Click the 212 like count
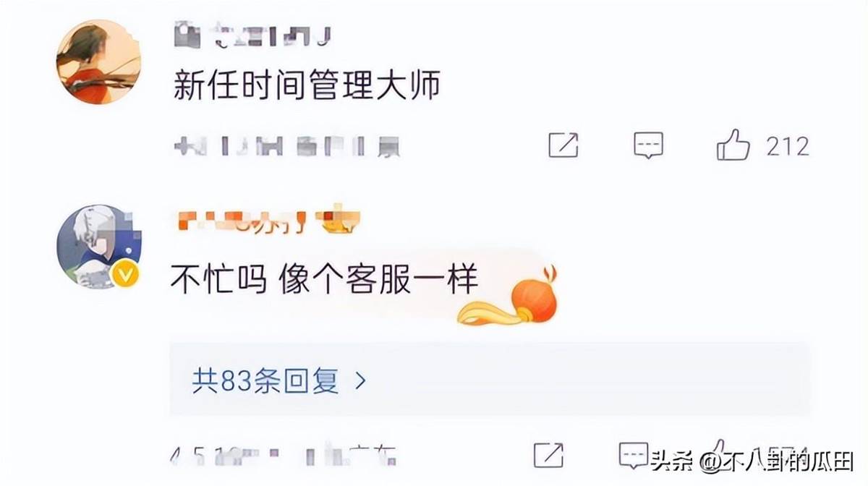Image resolution: width=868 pixels, height=486 pixels. click(x=788, y=146)
